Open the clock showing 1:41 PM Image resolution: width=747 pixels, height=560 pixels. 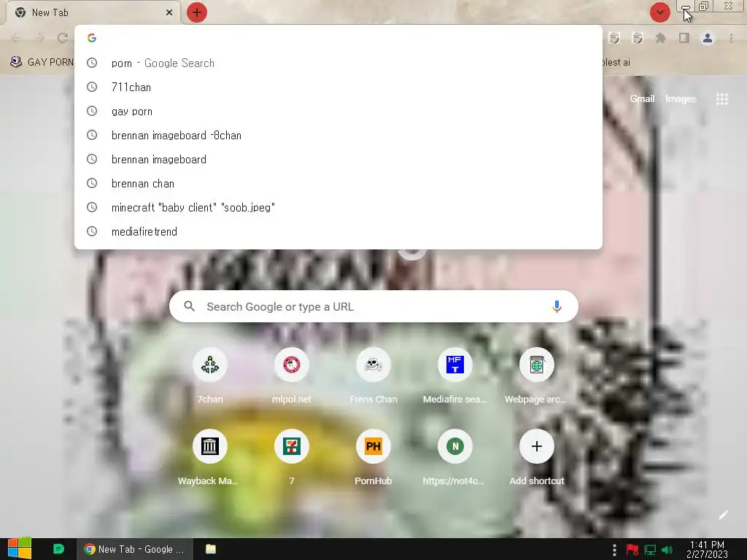tap(707, 549)
